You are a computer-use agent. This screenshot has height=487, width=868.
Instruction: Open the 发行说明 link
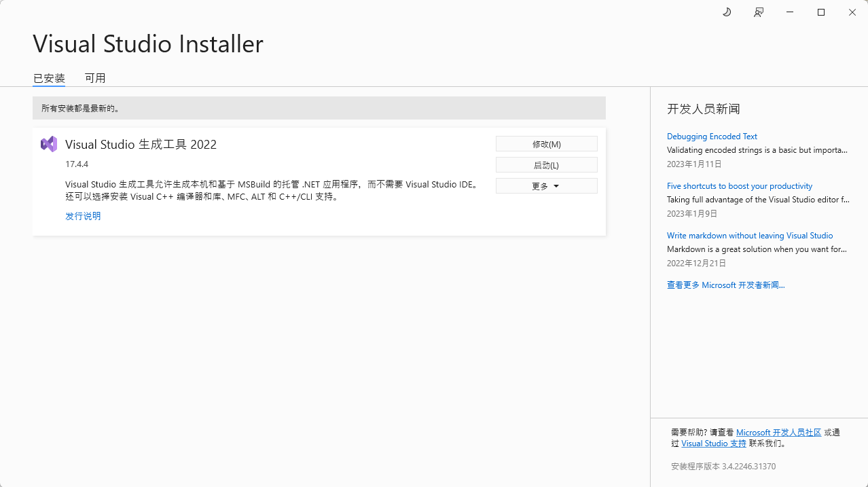coord(83,216)
